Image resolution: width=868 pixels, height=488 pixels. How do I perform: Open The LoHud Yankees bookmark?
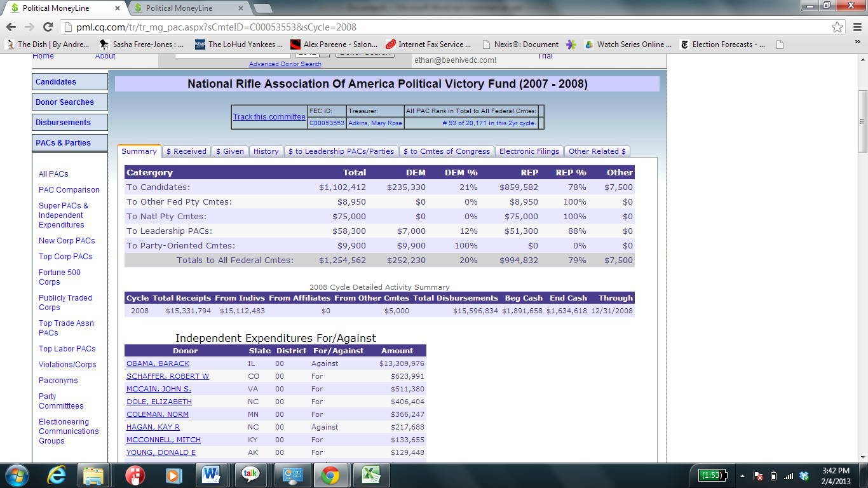[x=239, y=44]
